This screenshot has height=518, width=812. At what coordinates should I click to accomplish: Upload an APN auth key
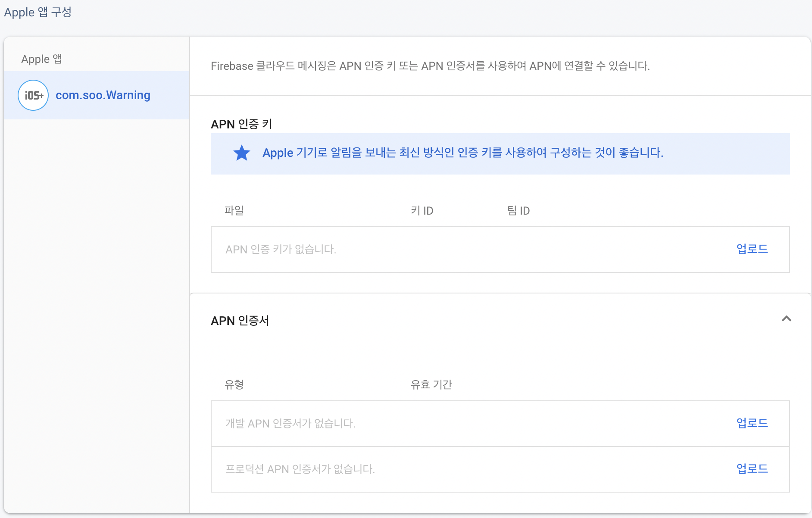pyautogui.click(x=752, y=249)
